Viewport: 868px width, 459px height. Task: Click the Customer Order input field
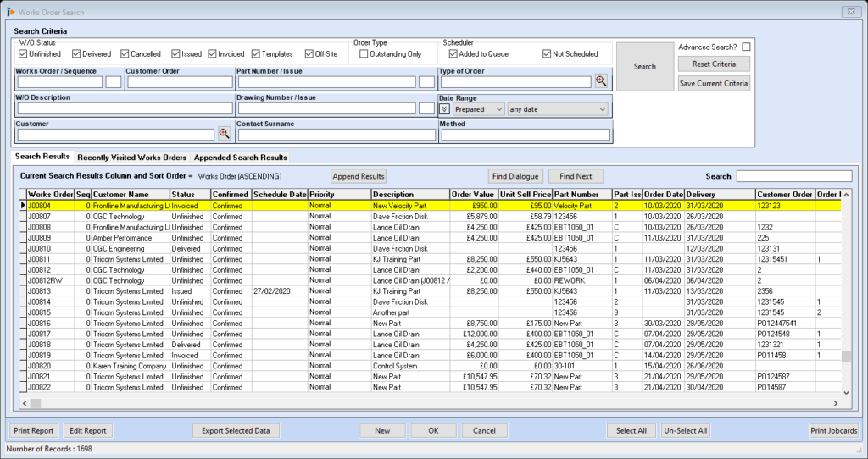(179, 82)
